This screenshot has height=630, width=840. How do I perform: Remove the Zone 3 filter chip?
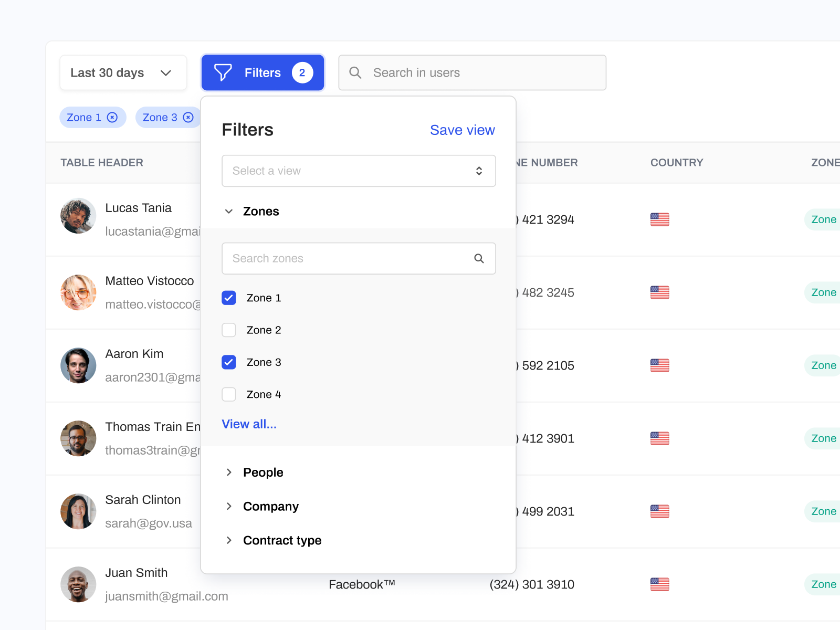[x=188, y=117]
